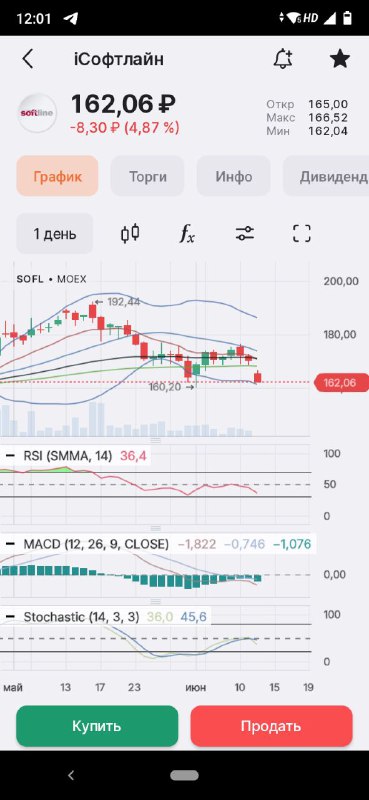Collapse the MACD indicator panel
The height and width of the screenshot is (800, 369).
10,544
